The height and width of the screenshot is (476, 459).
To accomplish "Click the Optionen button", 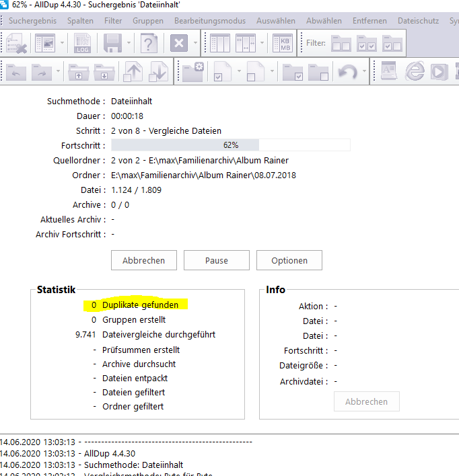I will tap(289, 260).
